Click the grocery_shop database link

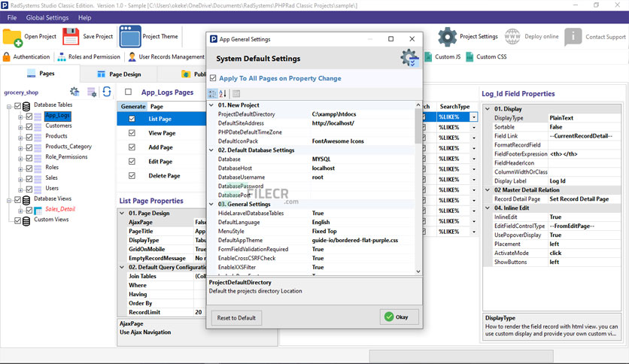tap(21, 93)
